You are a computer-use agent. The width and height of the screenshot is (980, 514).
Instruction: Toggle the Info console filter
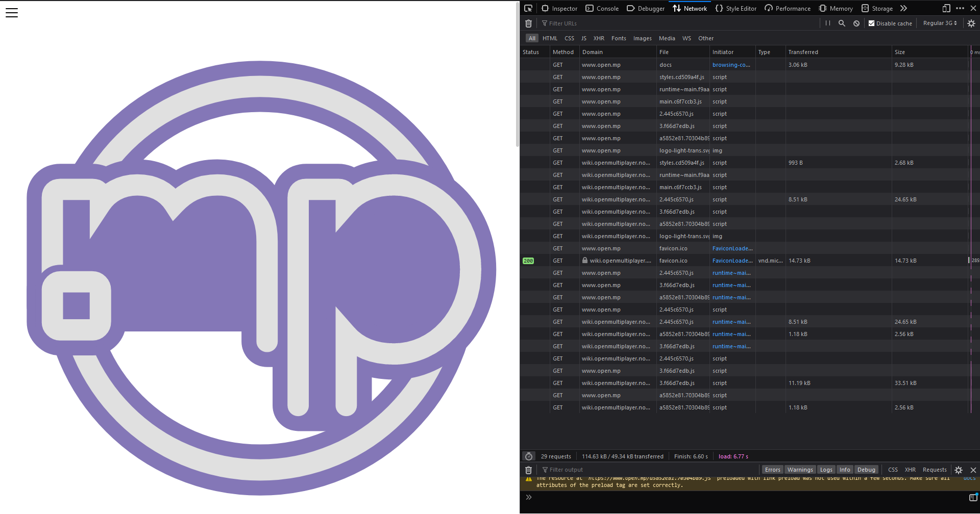tap(845, 470)
